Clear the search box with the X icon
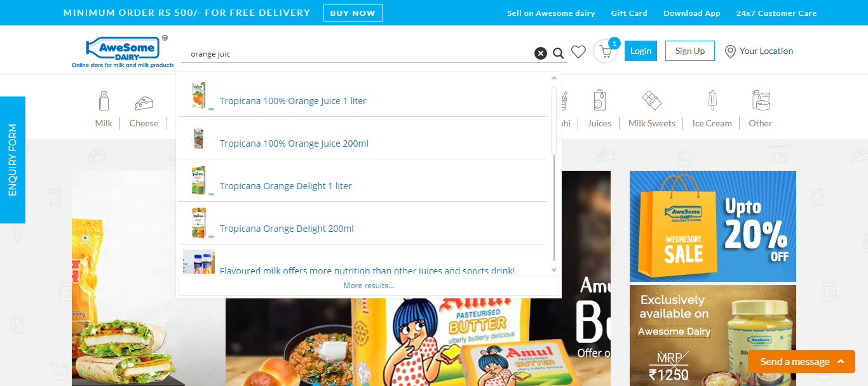This screenshot has width=868, height=386. point(540,53)
